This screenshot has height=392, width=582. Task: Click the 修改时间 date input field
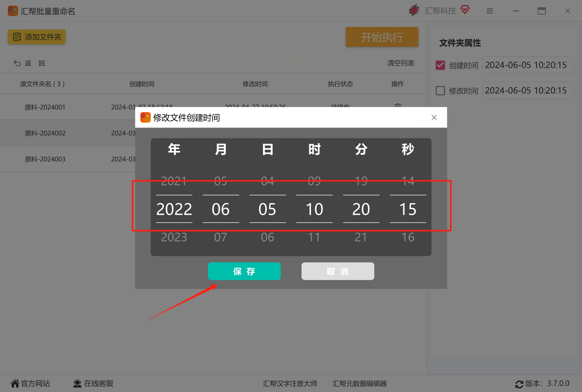(528, 91)
